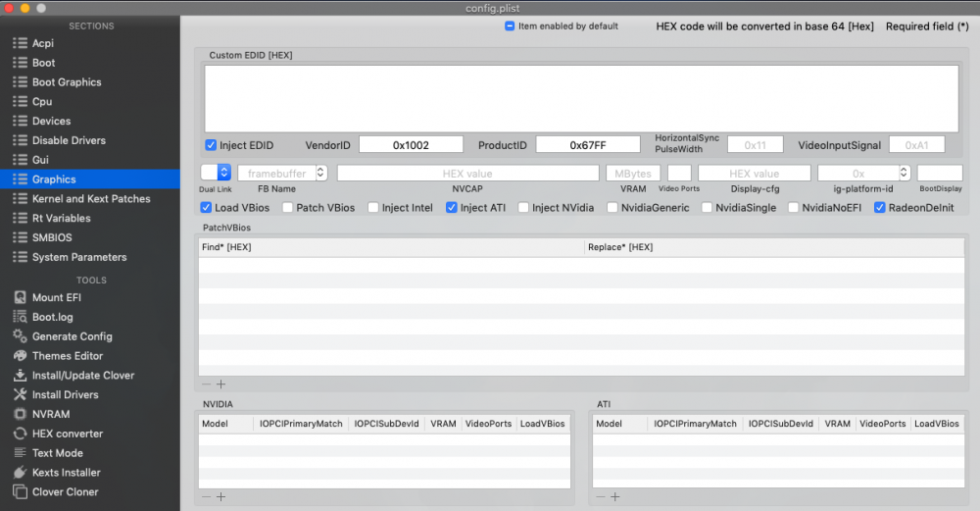980x511 pixels.
Task: Click the VideoInputSignal field
Action: coord(916,145)
